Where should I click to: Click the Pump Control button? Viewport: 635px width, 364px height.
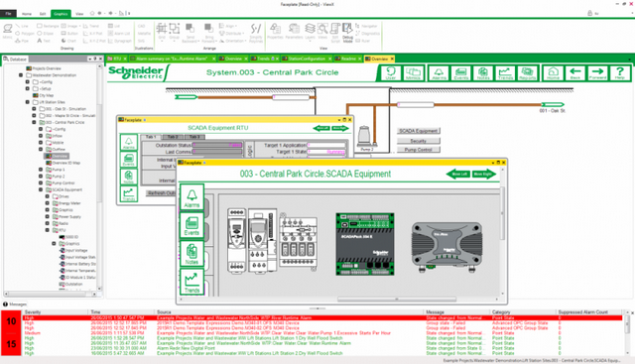[419, 150]
